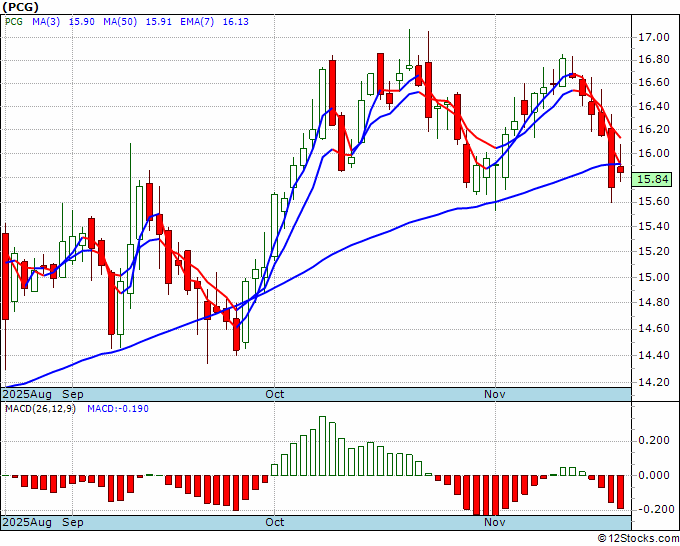Click the MA(3) value 15.90
Screen dimensions: 680x546
pyautogui.click(x=82, y=22)
